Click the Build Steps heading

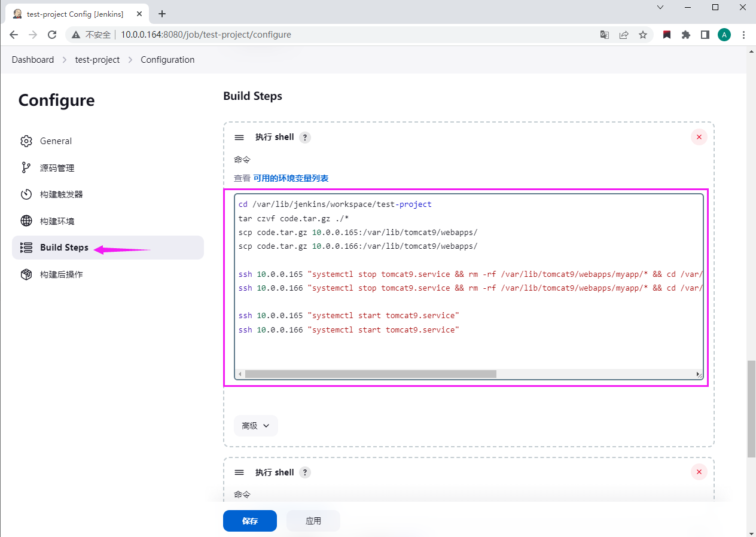(252, 96)
